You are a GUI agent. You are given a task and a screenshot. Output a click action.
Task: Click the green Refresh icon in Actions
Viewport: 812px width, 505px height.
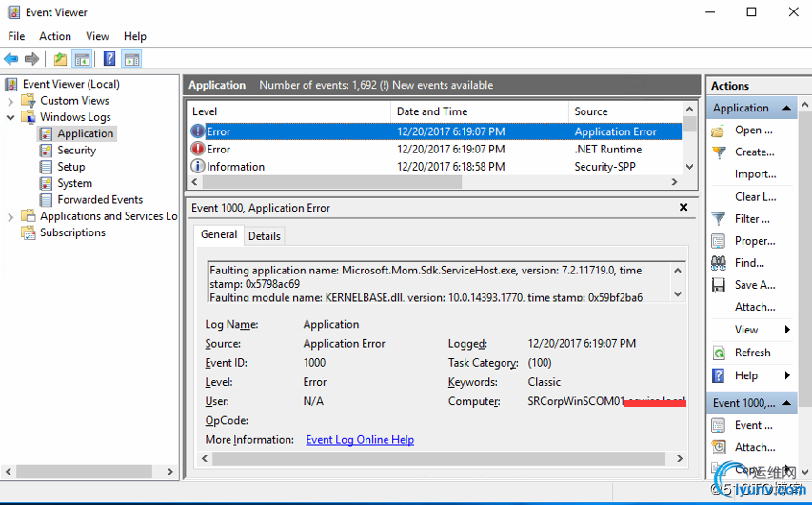pos(719,353)
